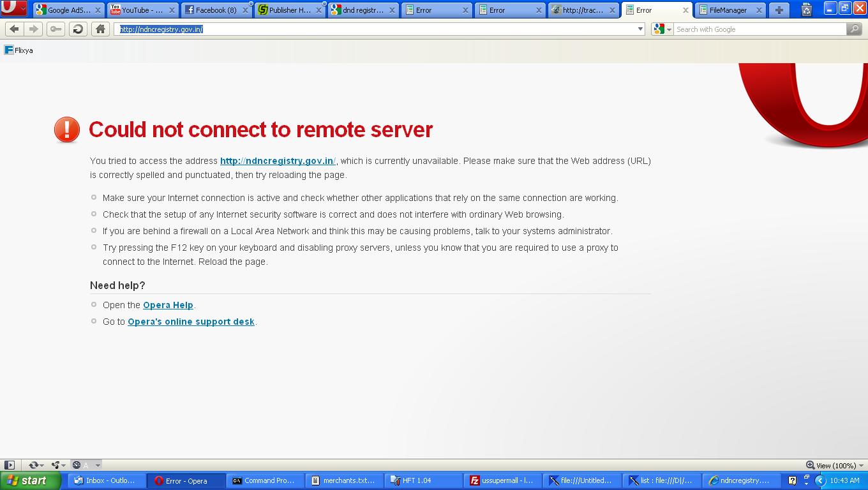
Task: Click the password manager key icon
Action: click(56, 29)
